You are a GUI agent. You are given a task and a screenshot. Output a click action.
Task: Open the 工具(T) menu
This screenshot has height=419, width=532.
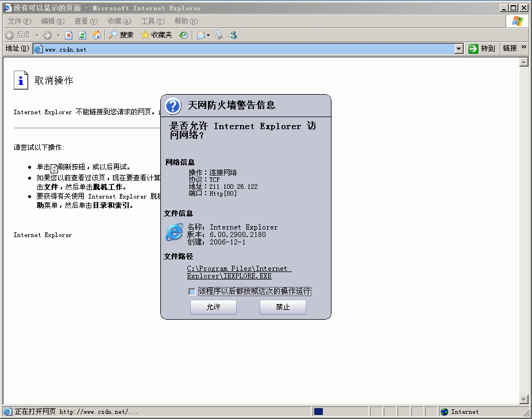153,21
